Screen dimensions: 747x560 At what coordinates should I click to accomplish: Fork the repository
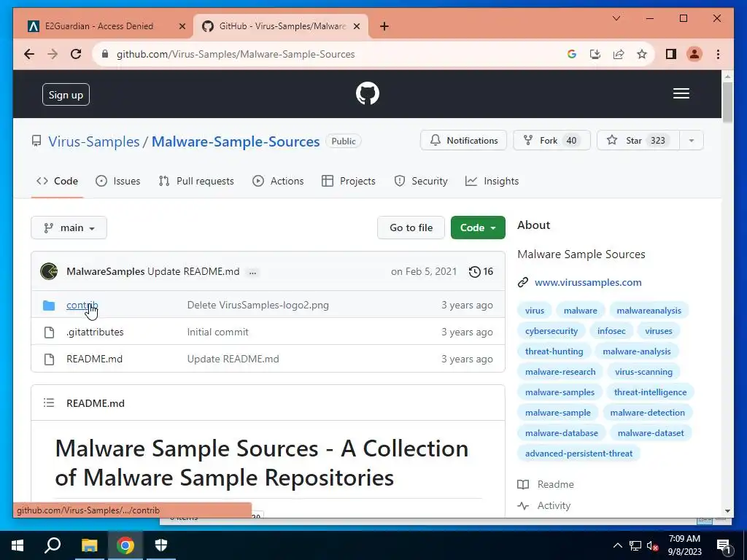pos(551,141)
